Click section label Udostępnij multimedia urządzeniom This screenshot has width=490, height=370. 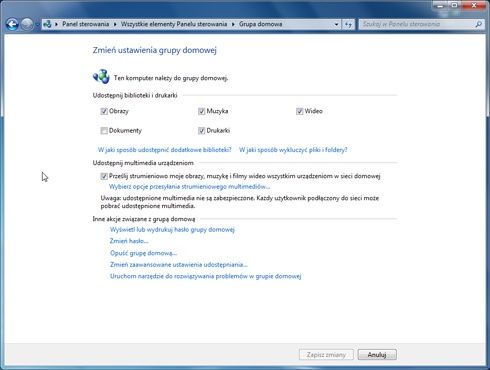pyautogui.click(x=143, y=163)
